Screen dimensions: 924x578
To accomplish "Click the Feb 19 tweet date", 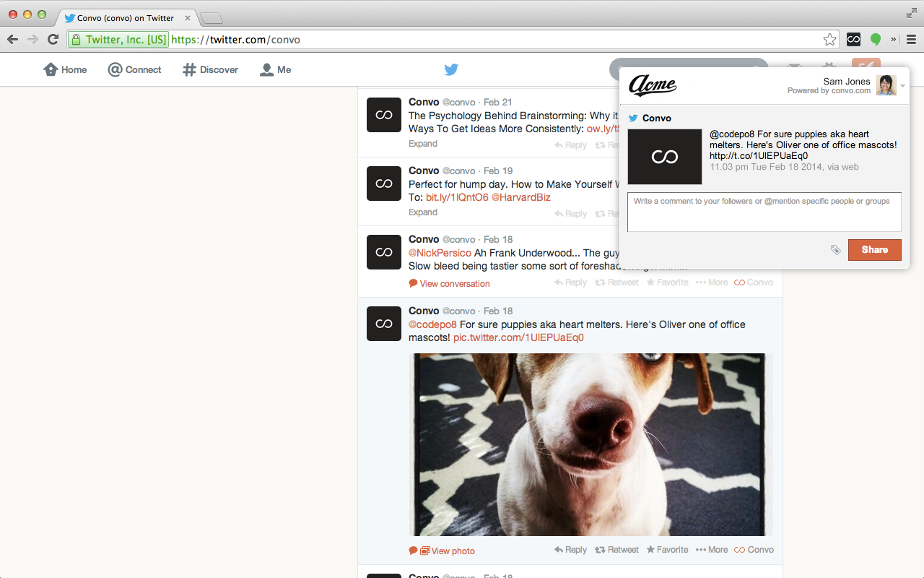I will pyautogui.click(x=498, y=171).
